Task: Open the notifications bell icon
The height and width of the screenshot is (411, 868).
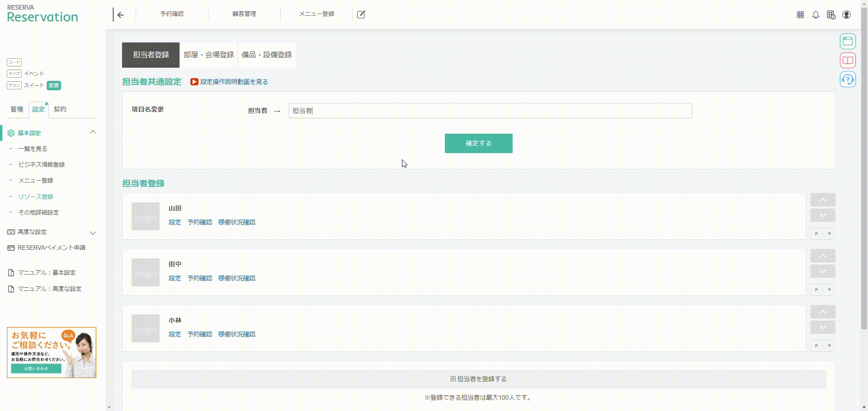Action: click(816, 15)
